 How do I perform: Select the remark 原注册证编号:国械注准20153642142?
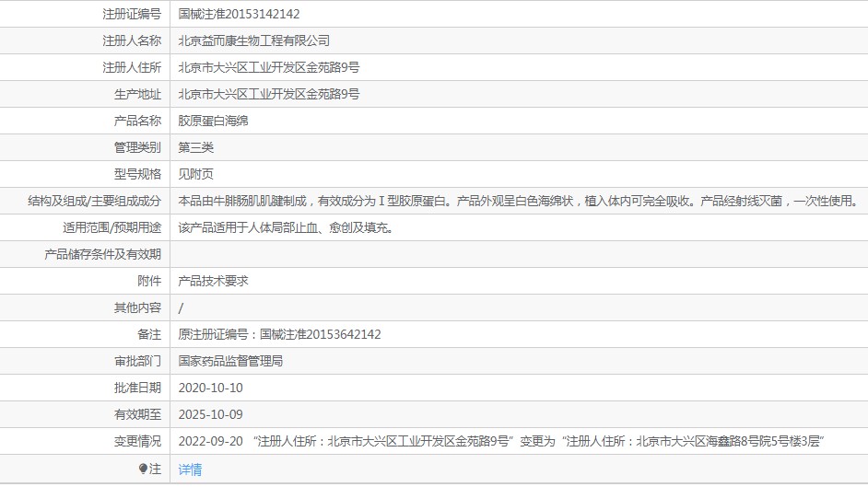[279, 334]
